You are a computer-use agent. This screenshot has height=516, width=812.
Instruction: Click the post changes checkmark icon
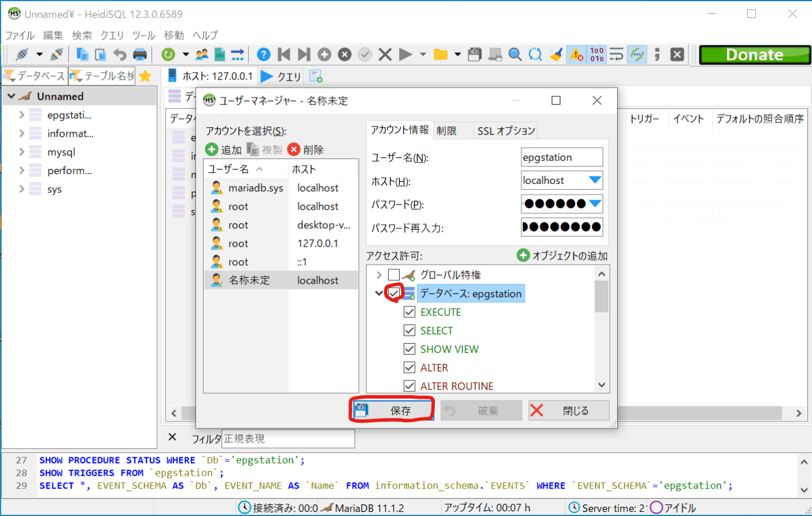[x=365, y=55]
